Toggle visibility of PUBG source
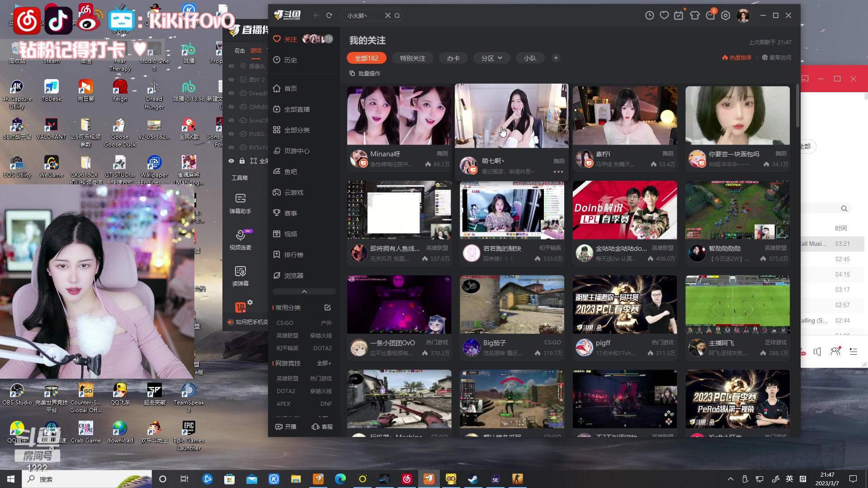Image resolution: width=868 pixels, height=488 pixels. pyautogui.click(x=231, y=134)
